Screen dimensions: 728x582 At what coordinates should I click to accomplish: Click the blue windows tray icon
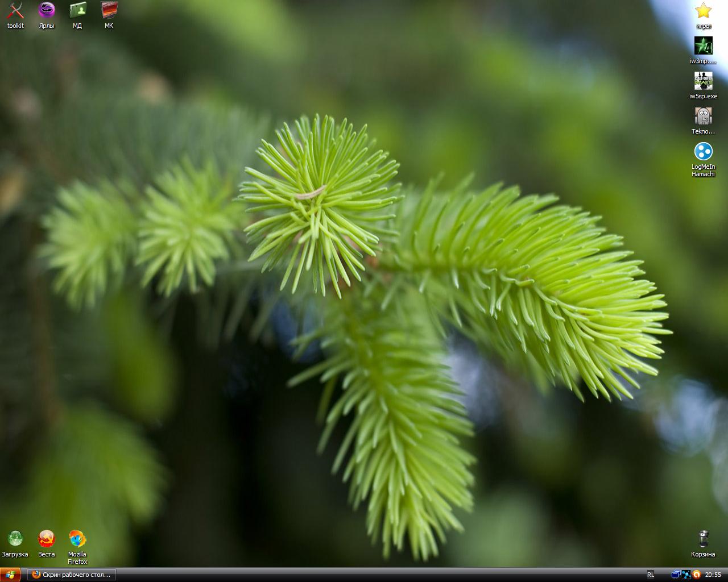(676, 575)
